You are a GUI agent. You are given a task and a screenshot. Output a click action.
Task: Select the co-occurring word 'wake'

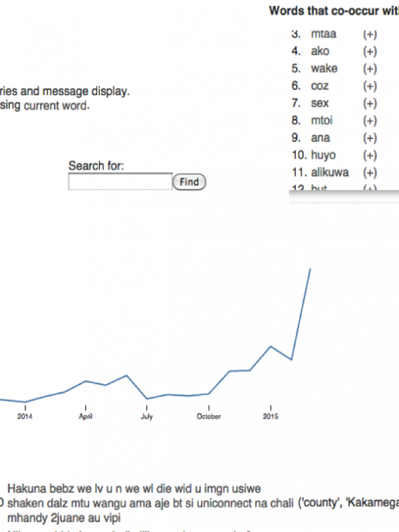coord(324,68)
